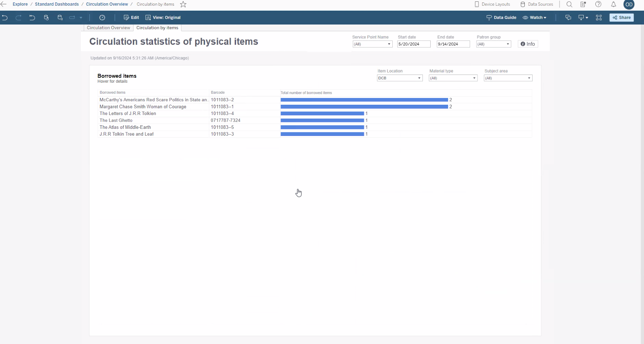Click Total number of borrowed items header
The image size is (644, 344).
click(306, 93)
